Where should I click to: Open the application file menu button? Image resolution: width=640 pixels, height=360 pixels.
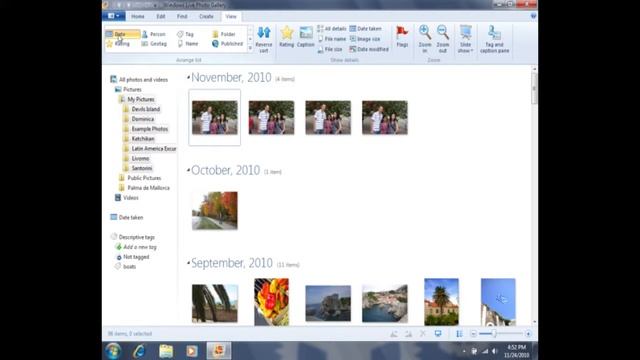(x=114, y=16)
